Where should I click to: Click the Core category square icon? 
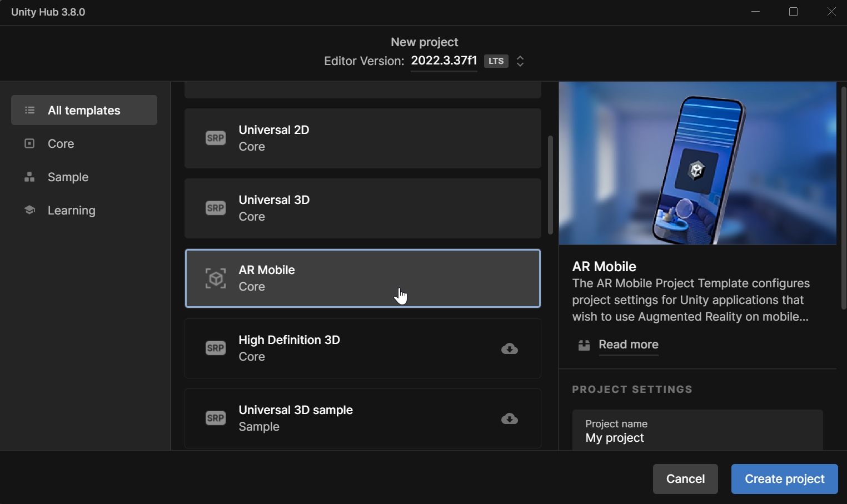(x=29, y=143)
